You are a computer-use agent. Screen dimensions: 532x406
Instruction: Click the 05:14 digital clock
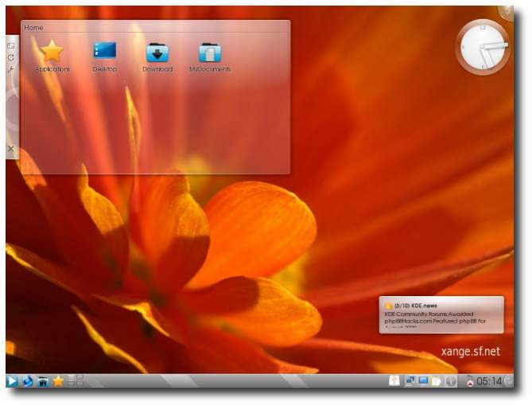point(489,381)
